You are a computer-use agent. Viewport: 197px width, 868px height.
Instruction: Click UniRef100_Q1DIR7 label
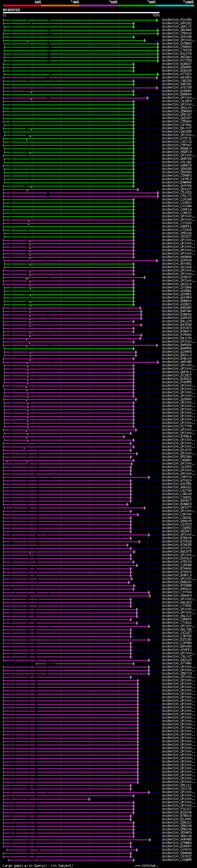(177, 118)
